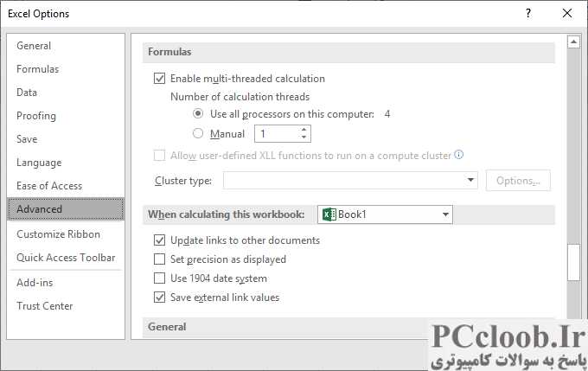Toggle Enable multi-threaded calculation checkbox
Viewport: 588px width, 371px height.
(159, 79)
